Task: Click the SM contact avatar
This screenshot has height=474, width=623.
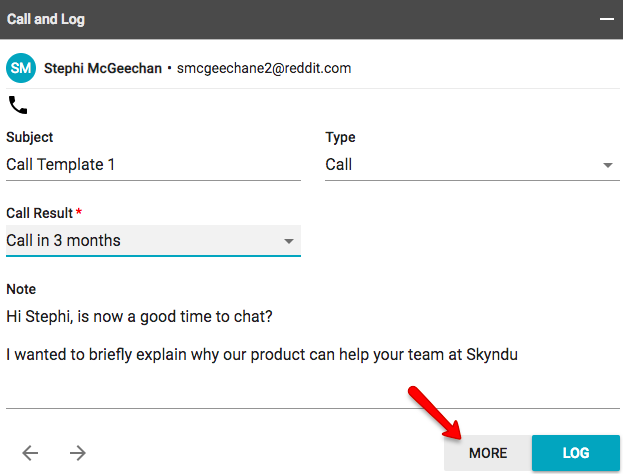Action: (21, 68)
